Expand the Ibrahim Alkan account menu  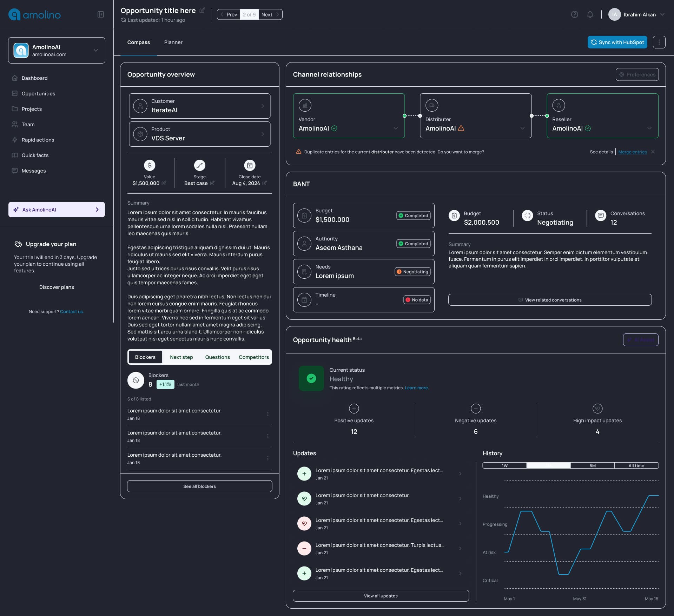[662, 14]
